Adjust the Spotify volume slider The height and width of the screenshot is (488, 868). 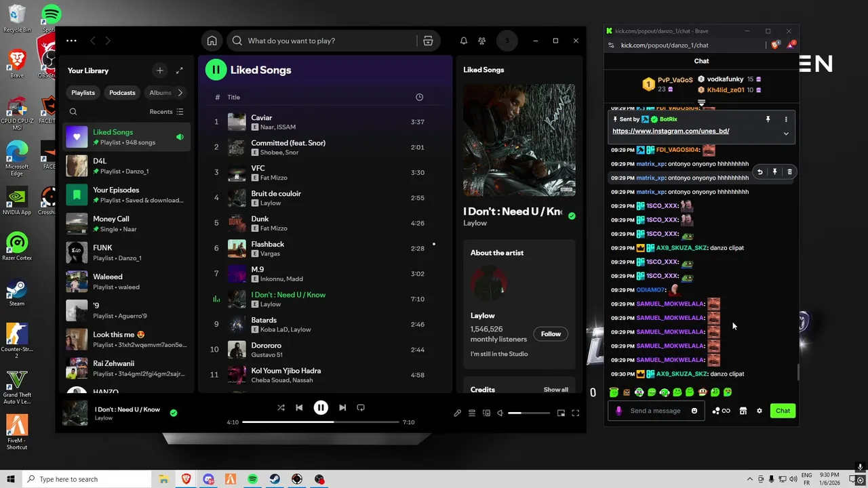pyautogui.click(x=530, y=413)
